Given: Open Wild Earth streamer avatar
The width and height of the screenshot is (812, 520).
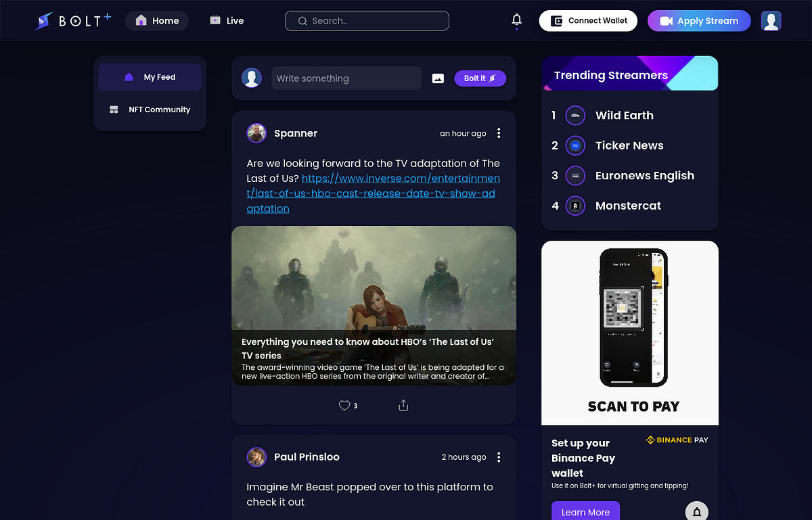Looking at the screenshot, I should click(575, 116).
